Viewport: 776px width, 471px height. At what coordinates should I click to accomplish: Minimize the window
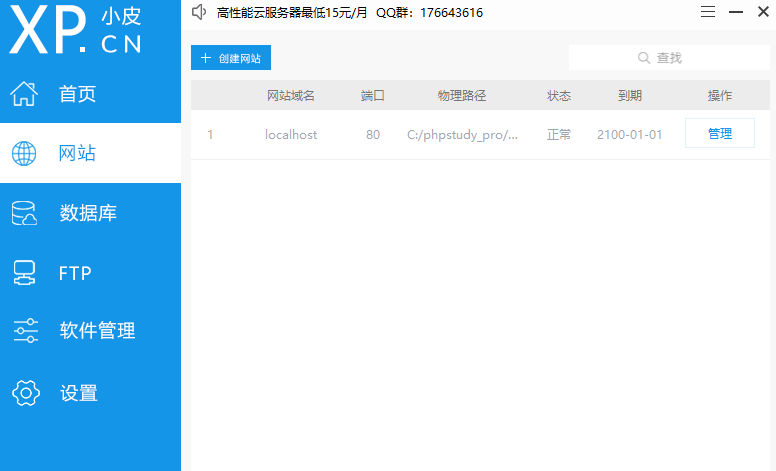[736, 11]
